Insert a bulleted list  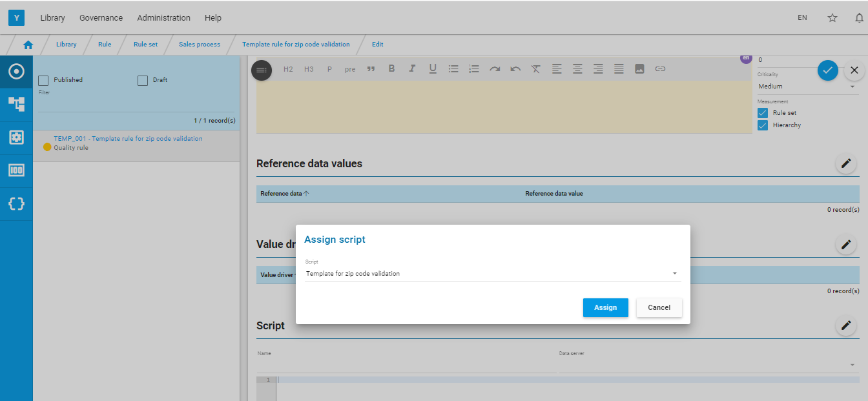coord(453,68)
